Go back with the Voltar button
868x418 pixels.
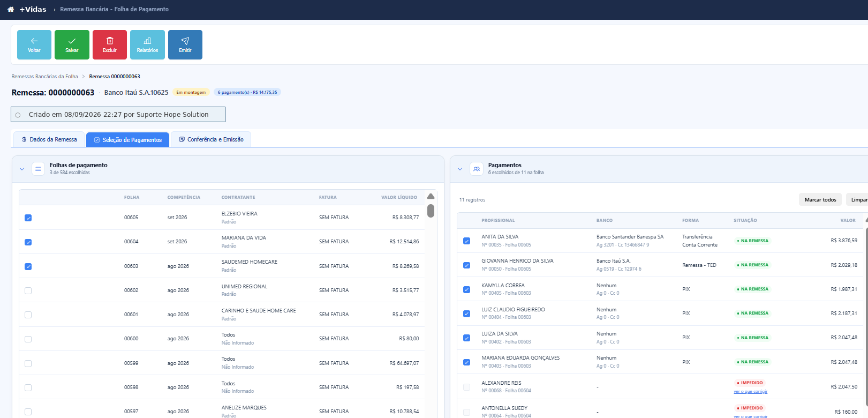pyautogui.click(x=34, y=44)
